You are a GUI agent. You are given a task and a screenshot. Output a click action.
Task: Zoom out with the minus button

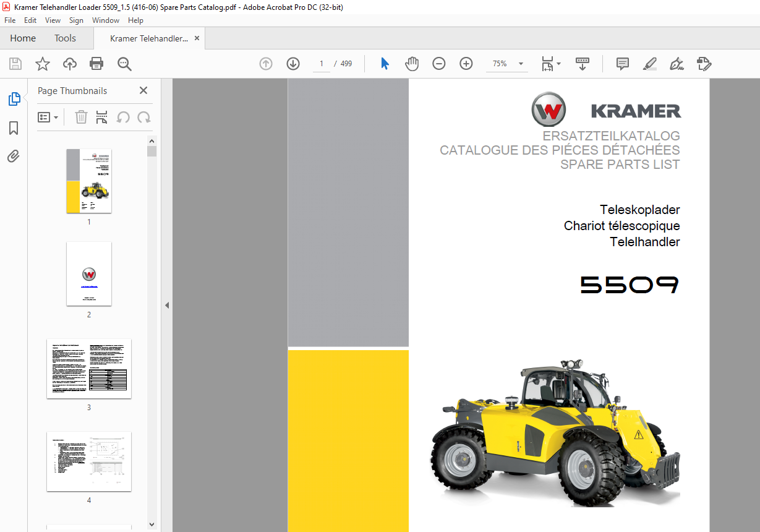pos(439,64)
